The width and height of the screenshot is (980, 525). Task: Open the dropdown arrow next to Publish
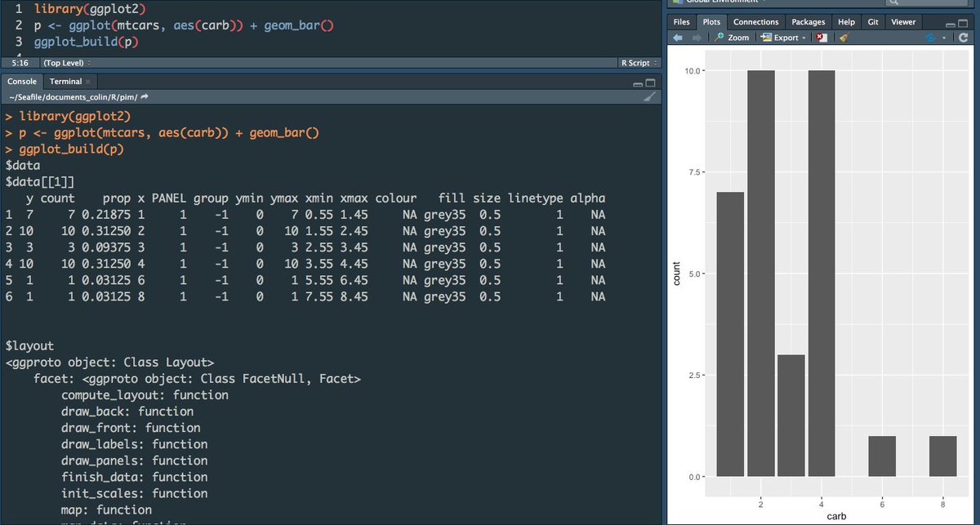945,38
